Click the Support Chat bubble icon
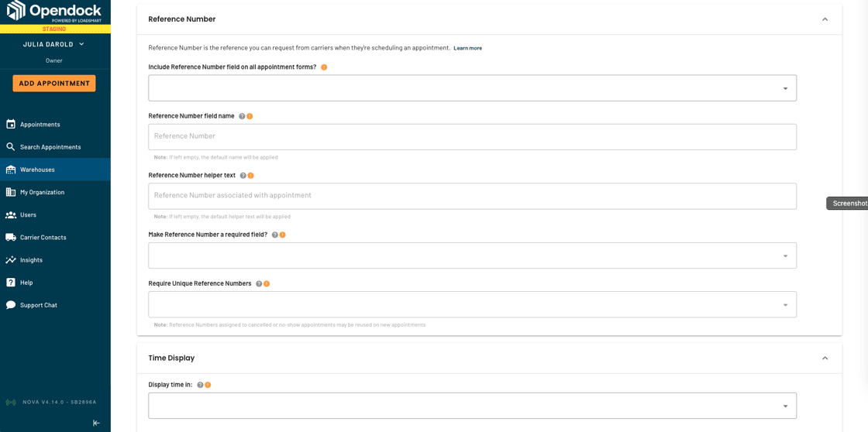Viewport: 868px width, 432px height. (11, 305)
